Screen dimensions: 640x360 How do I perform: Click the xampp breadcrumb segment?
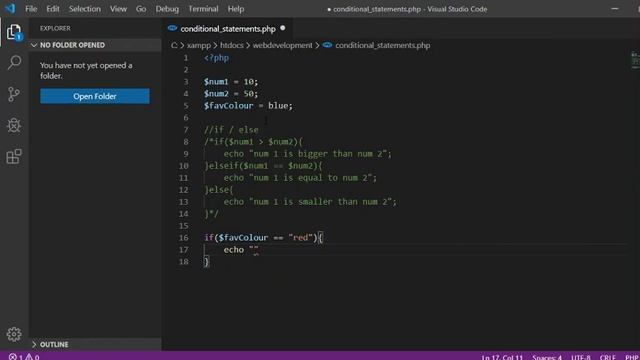coord(199,45)
